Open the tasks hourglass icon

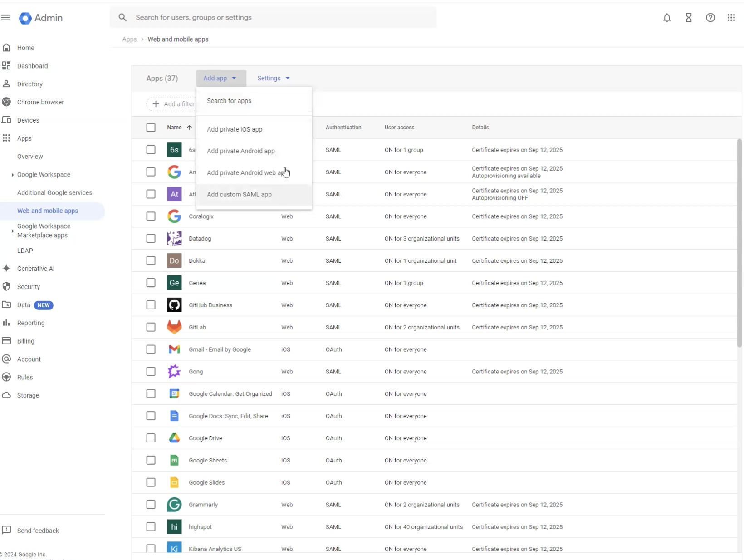click(x=689, y=18)
